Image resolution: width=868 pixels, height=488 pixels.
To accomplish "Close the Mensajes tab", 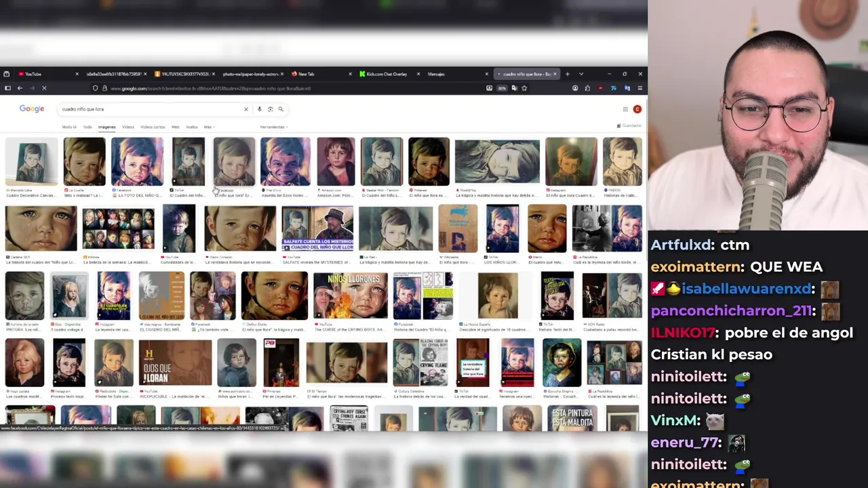I will [x=486, y=74].
